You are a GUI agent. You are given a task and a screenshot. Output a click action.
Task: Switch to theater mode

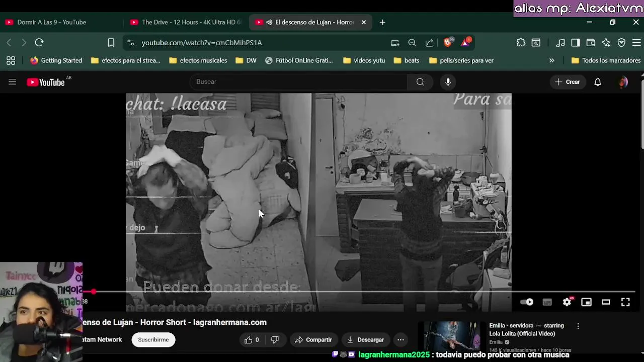[606, 302]
